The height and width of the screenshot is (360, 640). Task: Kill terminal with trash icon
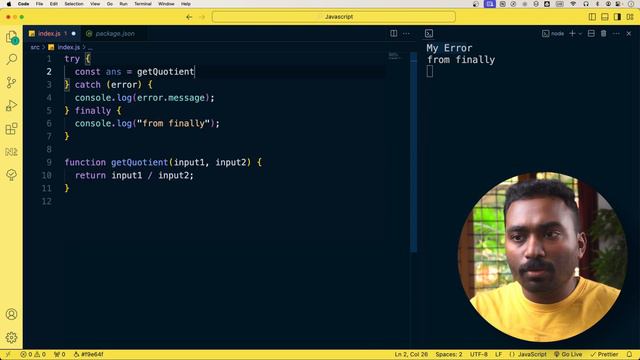click(604, 33)
